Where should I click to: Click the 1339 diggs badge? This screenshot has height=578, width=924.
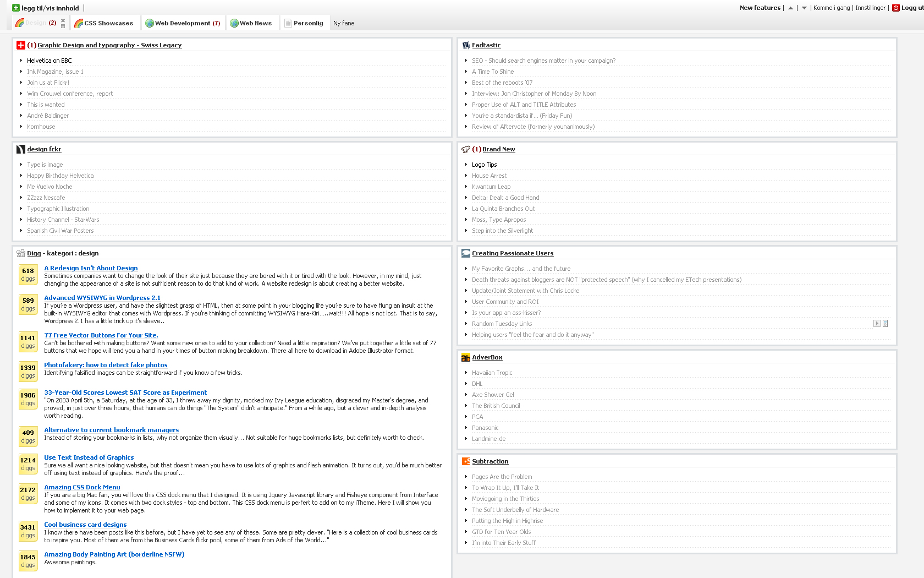pos(28,372)
